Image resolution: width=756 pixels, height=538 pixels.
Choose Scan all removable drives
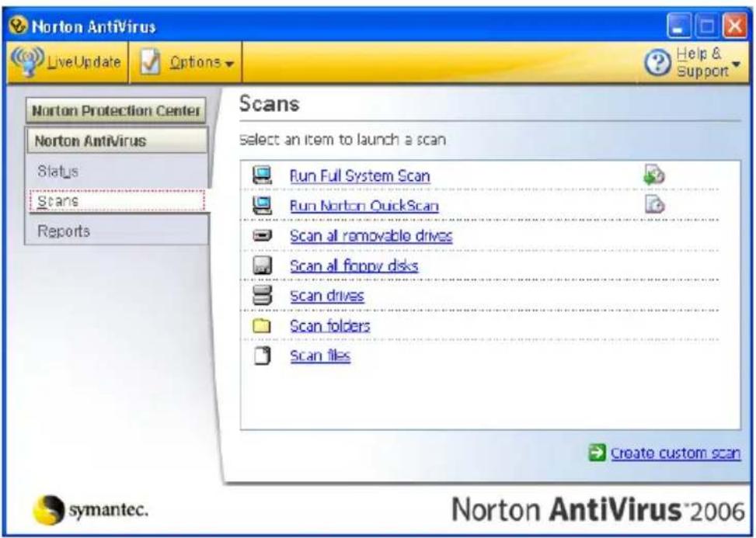click(371, 235)
